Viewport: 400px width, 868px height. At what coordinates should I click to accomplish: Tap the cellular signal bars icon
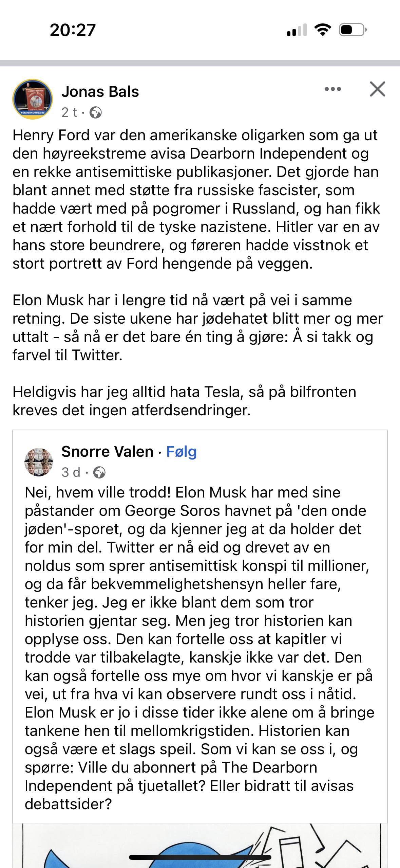pos(297,30)
